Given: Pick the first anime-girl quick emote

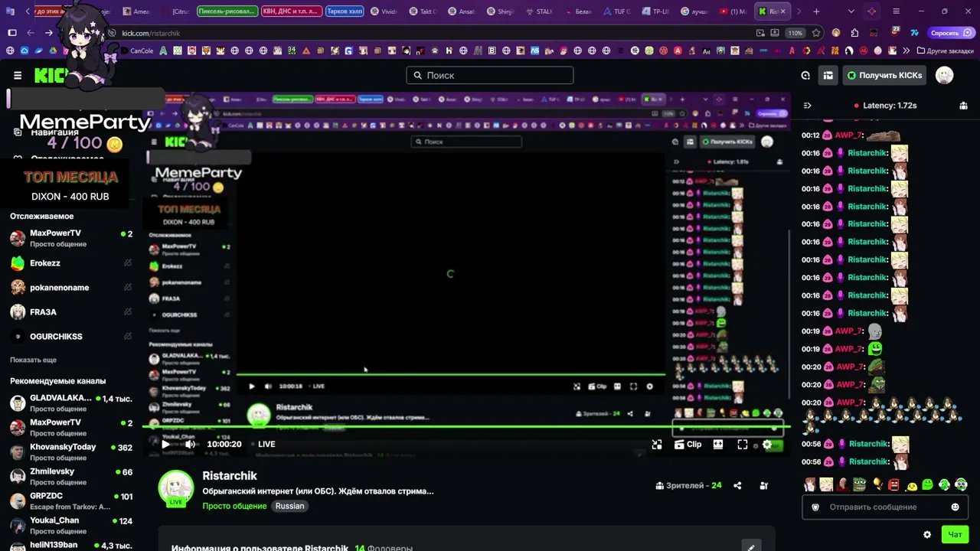Looking at the screenshot, I should point(809,484).
